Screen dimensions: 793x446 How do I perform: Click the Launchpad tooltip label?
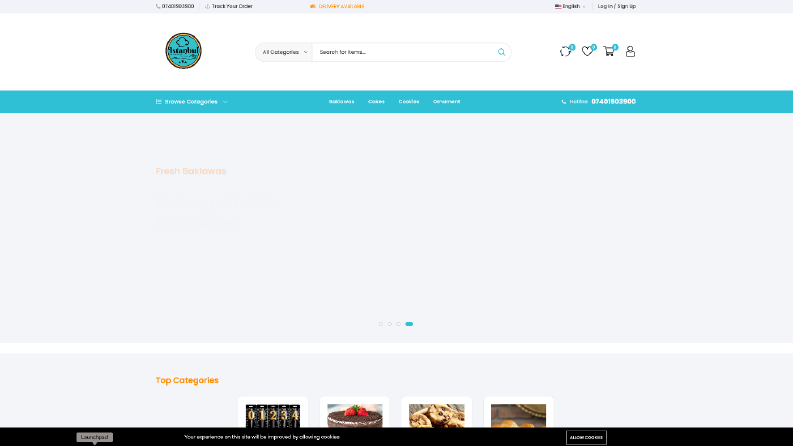pos(95,437)
